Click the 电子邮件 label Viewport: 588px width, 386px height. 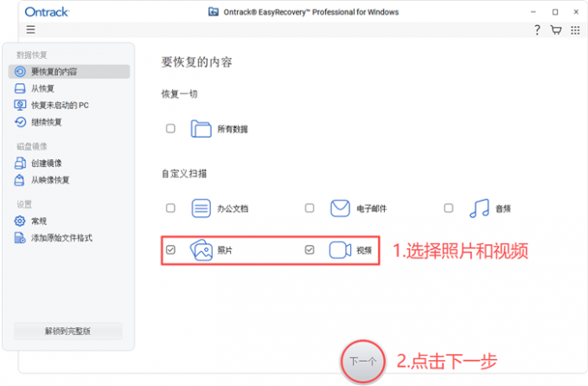[372, 209]
